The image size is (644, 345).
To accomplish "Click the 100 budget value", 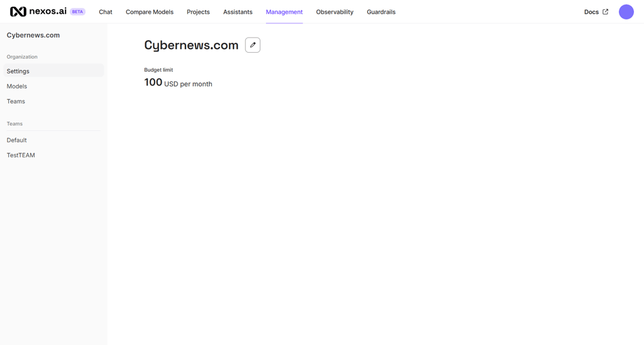I will click(153, 82).
